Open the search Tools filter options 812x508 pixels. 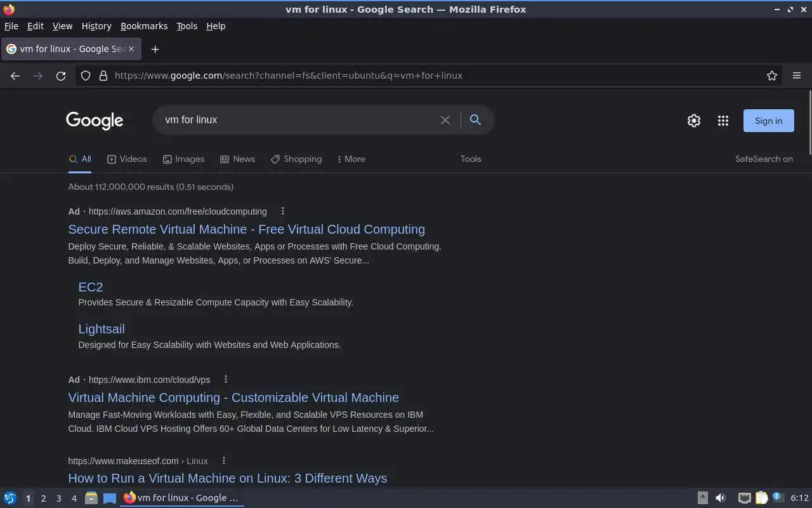coord(471,159)
